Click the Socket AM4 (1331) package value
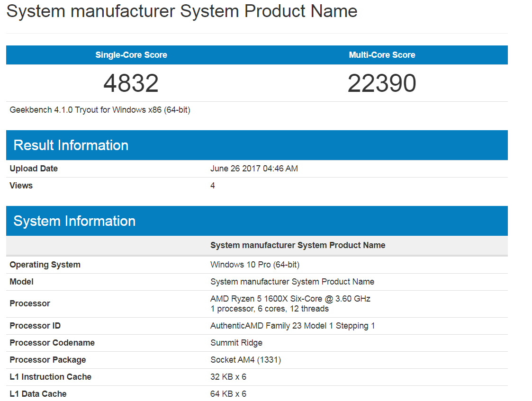This screenshot has width=532, height=401. (246, 360)
